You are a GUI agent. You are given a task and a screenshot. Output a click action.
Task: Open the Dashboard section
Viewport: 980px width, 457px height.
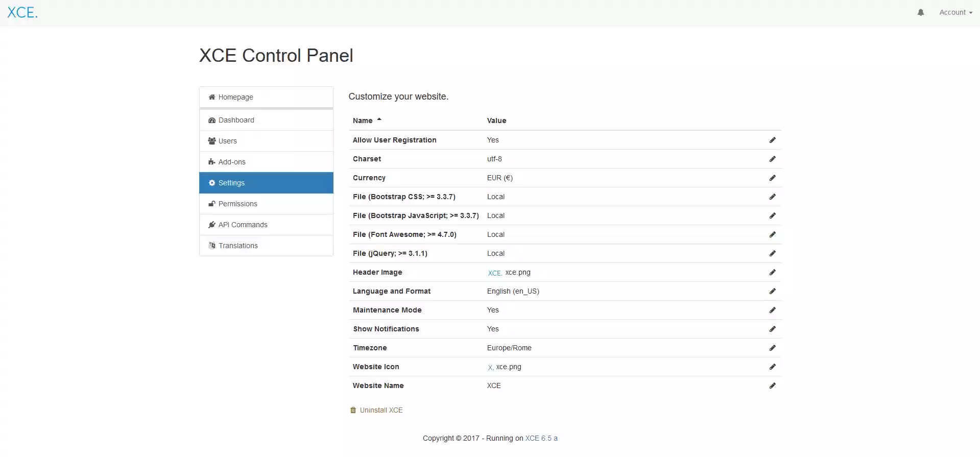pyautogui.click(x=266, y=120)
